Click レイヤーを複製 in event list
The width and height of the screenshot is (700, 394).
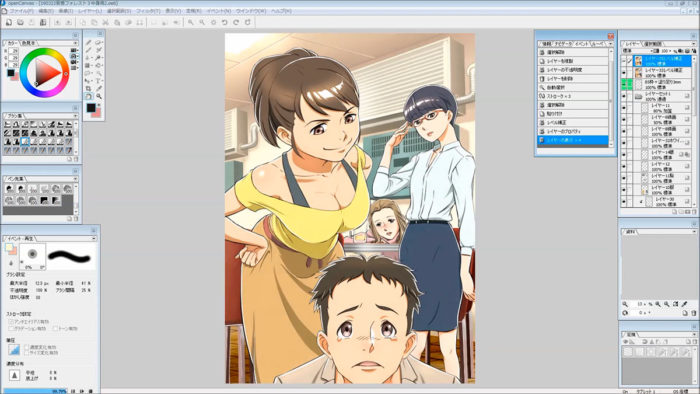pos(573,61)
